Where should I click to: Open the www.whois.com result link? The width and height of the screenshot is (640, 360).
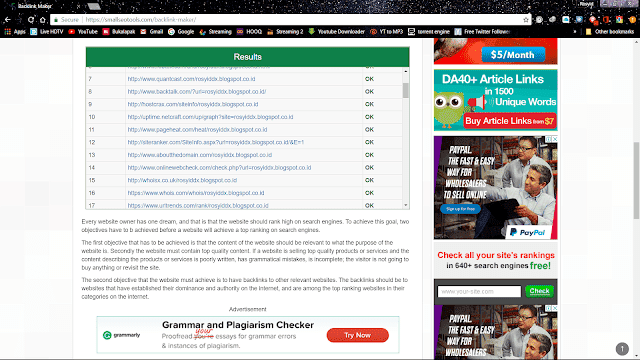click(x=196, y=193)
